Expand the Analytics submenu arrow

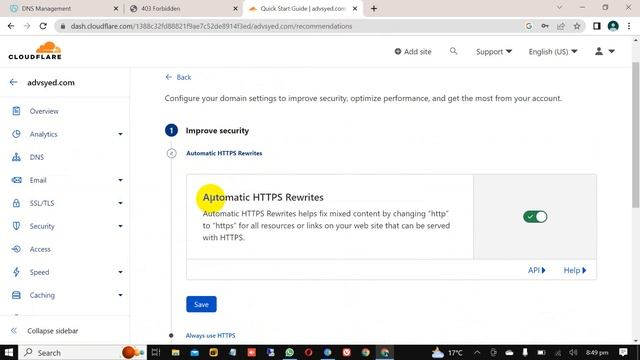point(120,134)
